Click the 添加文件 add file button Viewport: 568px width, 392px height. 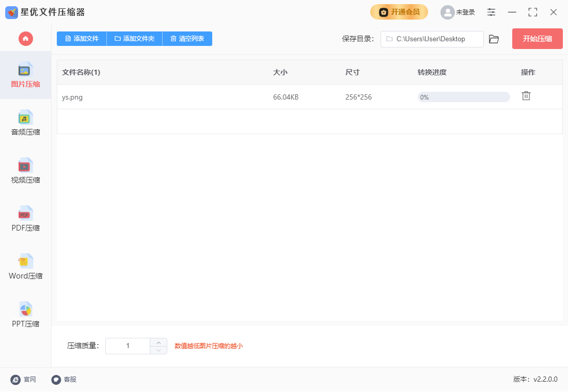tap(82, 39)
